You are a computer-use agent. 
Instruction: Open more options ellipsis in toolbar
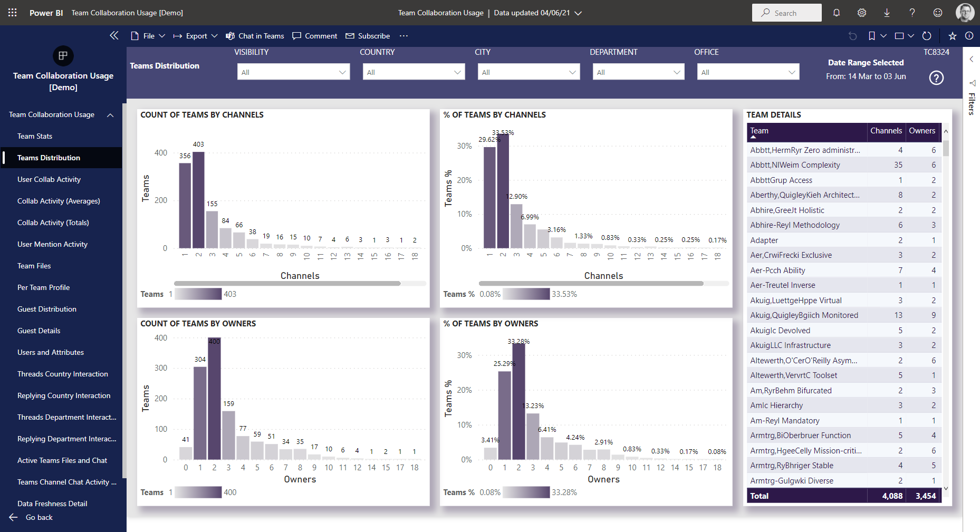403,36
